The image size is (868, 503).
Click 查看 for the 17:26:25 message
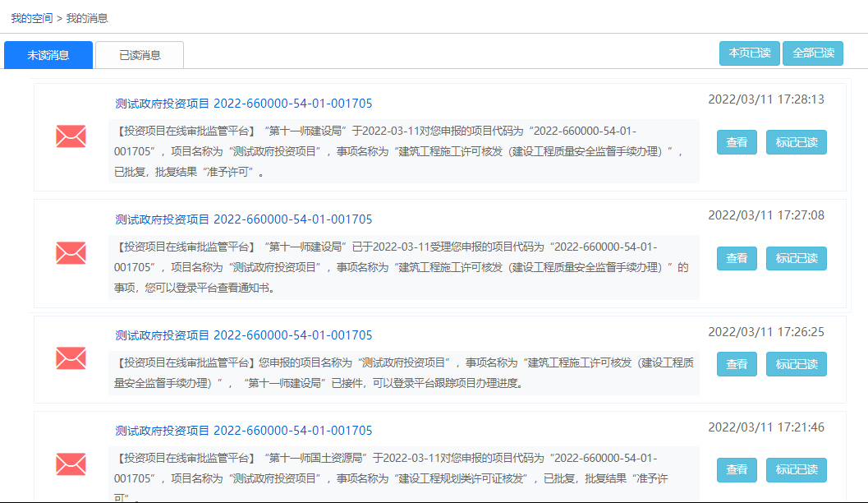pyautogui.click(x=737, y=364)
